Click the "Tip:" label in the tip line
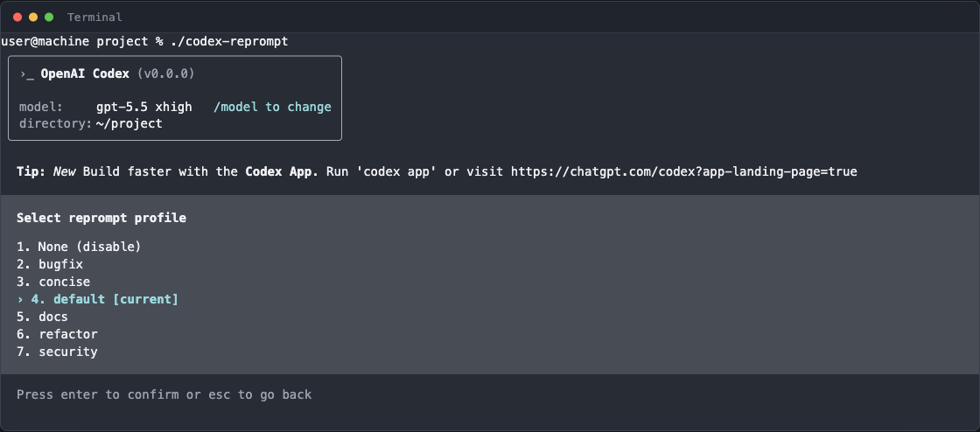This screenshot has height=432, width=980. 31,171
